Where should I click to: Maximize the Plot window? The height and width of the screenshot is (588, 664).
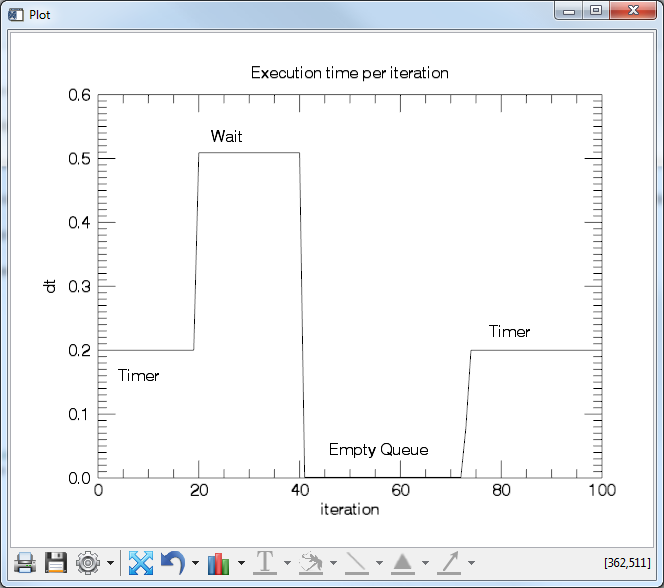click(596, 11)
